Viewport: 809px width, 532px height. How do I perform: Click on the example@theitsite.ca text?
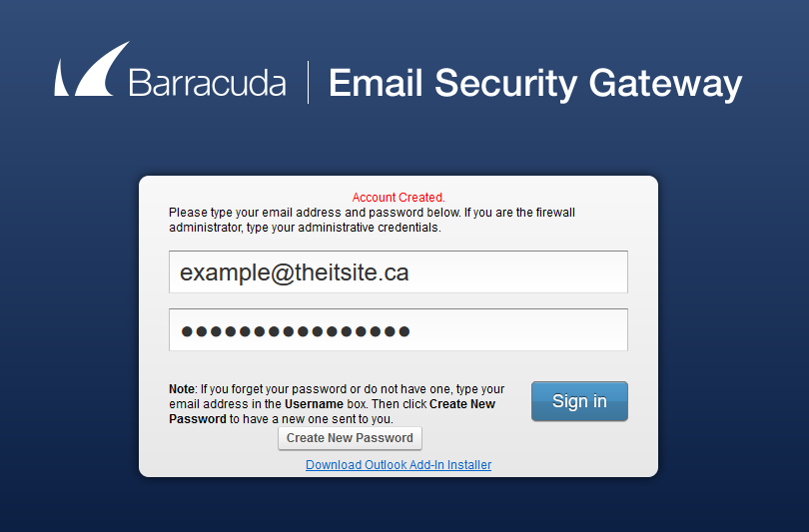click(x=294, y=272)
